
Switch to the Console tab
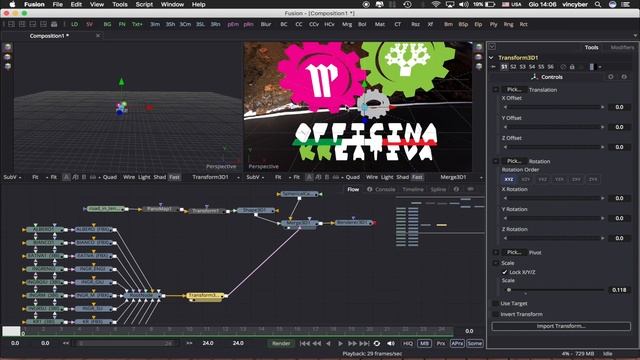[x=385, y=189]
